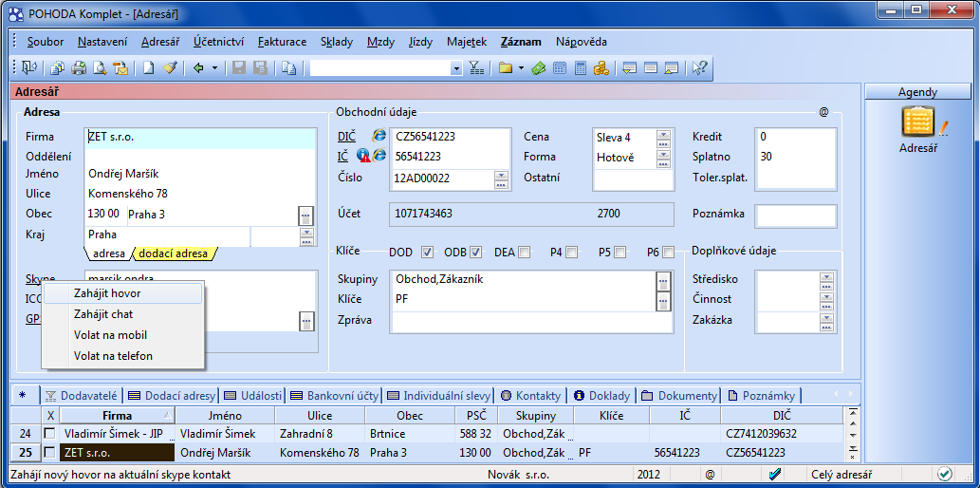Click the save diskette icon in toolbar
The width and height of the screenshot is (980, 488).
coord(239,68)
